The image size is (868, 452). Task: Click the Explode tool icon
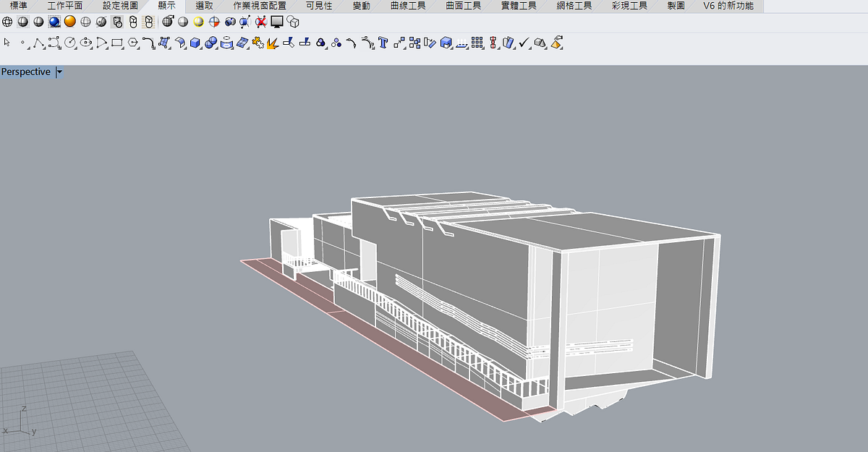coord(272,42)
